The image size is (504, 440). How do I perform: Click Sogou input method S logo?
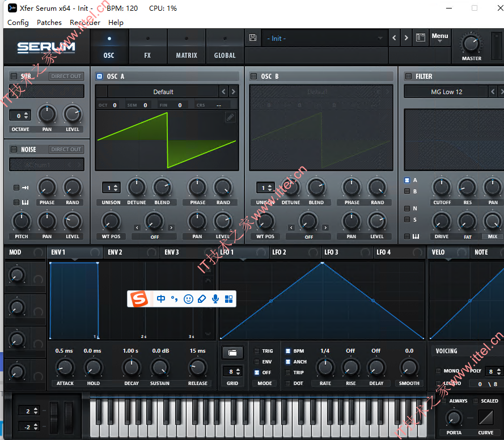pos(139,299)
